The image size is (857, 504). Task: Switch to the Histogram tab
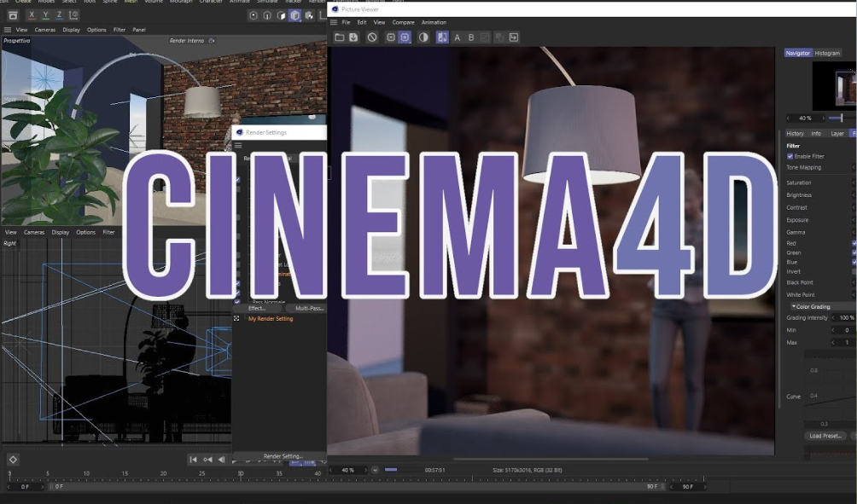coord(827,53)
